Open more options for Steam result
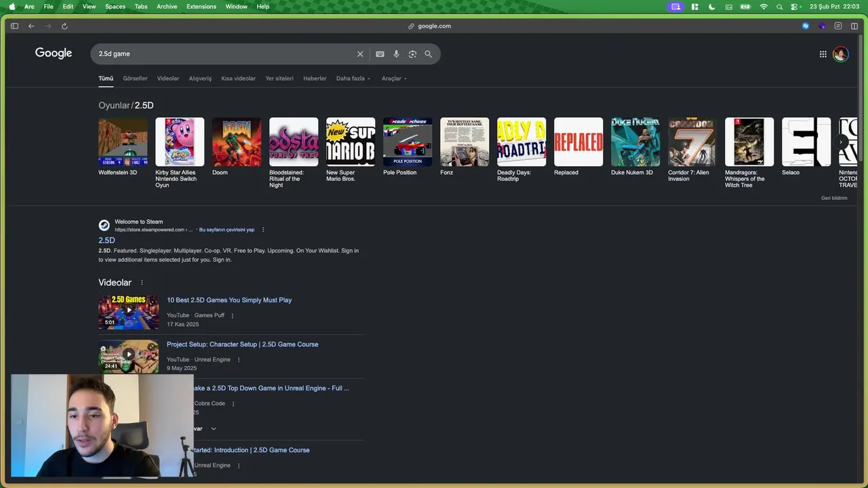Viewport: 868px width, 488px height. click(263, 230)
